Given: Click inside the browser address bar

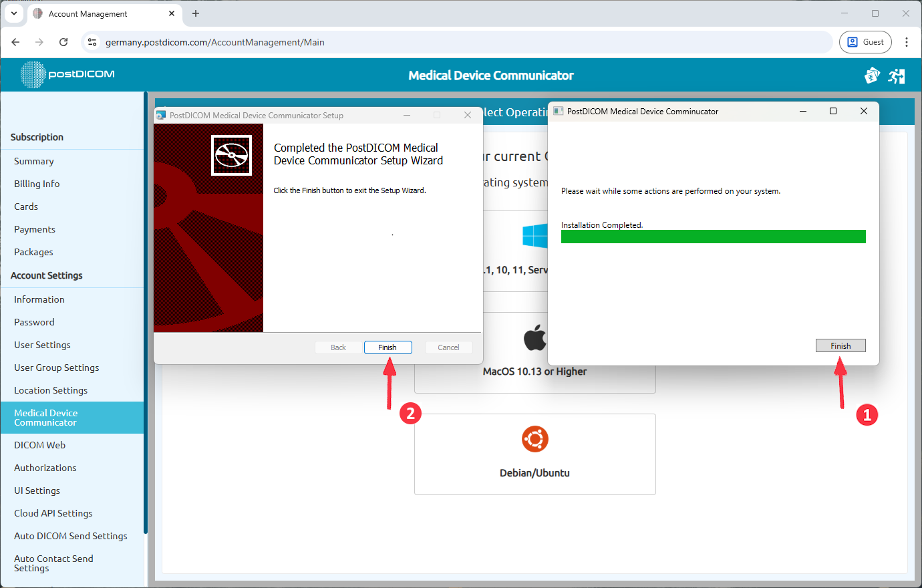Looking at the screenshot, I should point(267,41).
